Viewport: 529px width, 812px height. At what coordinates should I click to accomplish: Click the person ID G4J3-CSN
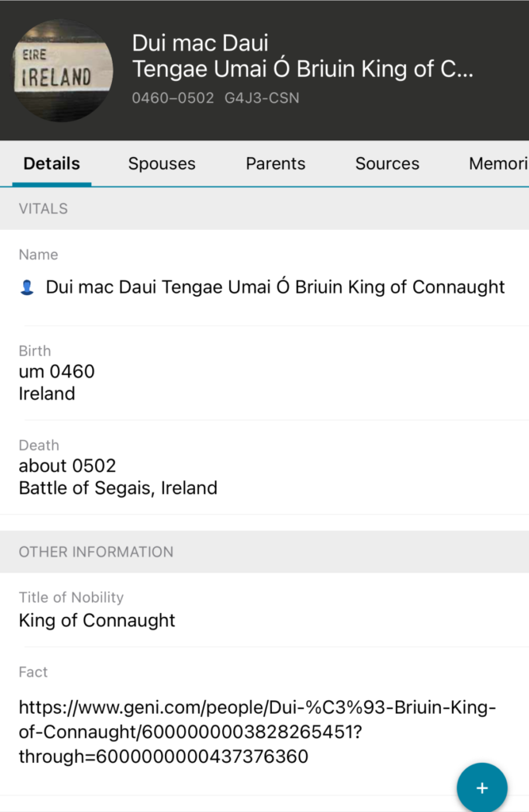(x=261, y=98)
